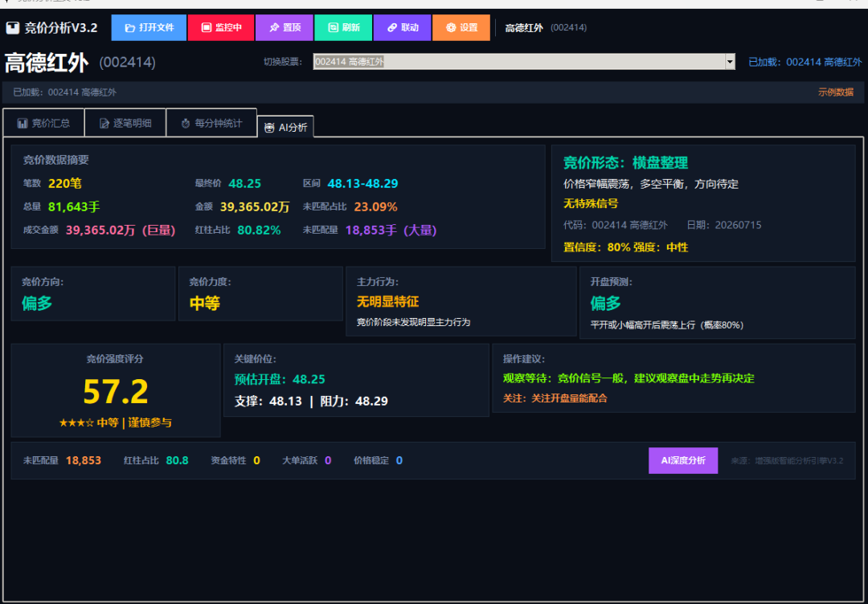Click the 日期：20260715 text
868x604 pixels.
724,225
